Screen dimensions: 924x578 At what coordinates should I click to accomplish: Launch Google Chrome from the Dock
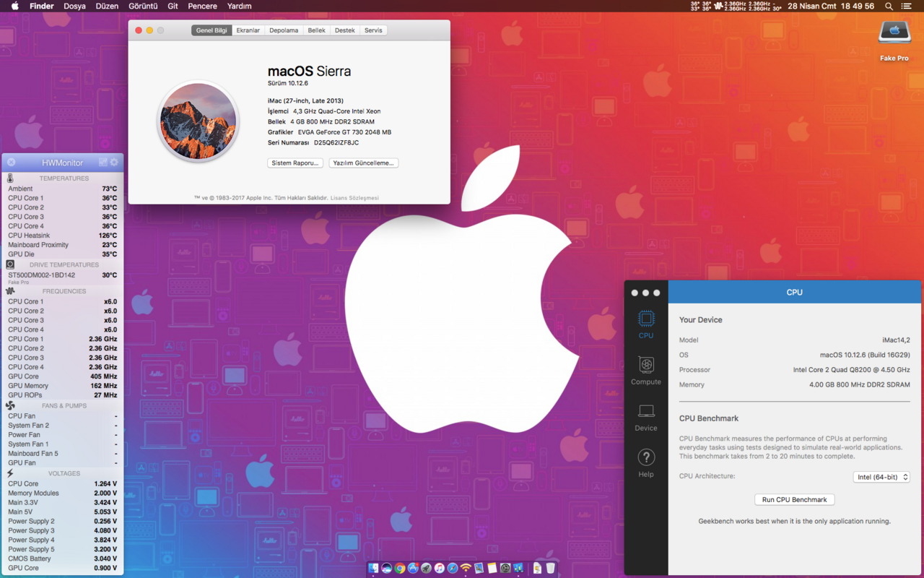click(x=399, y=569)
